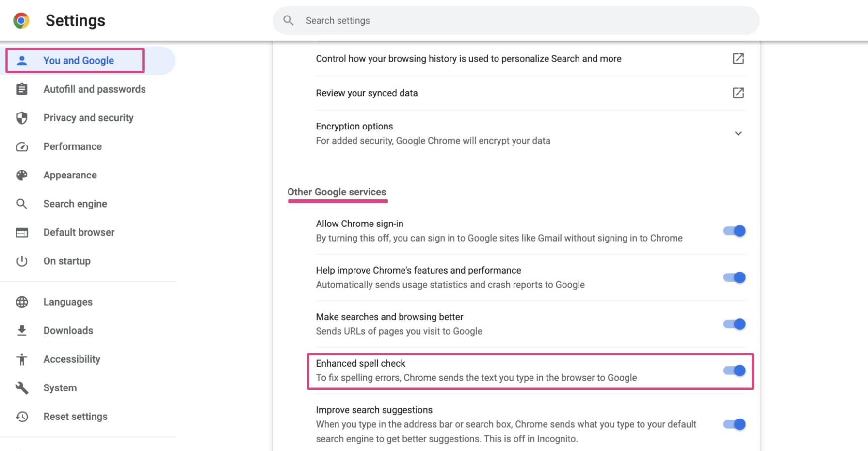Click 'Automatically sends usage statistics' description
This screenshot has height=451, width=868.
450,285
